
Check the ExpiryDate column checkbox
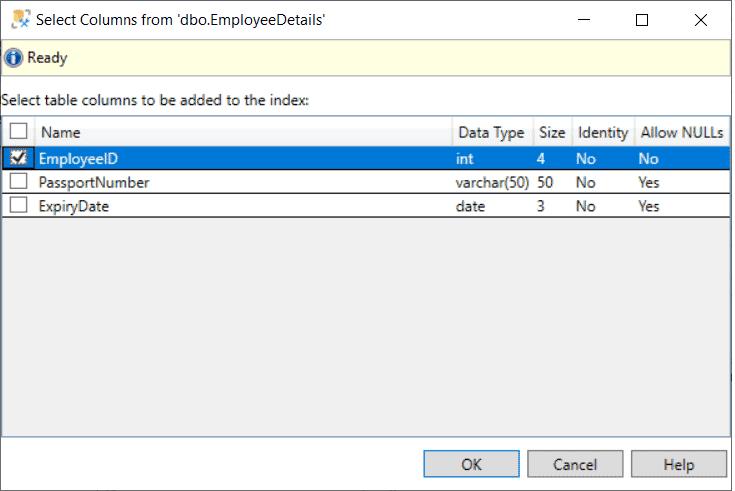18,206
